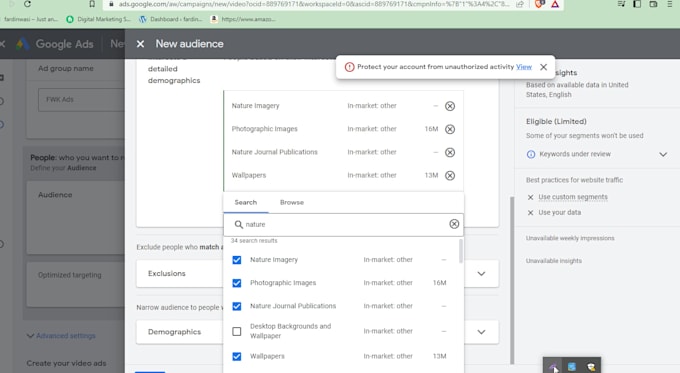The height and width of the screenshot is (373, 680).
Task: Remove Nature Imagery from selected segments
Action: click(450, 106)
